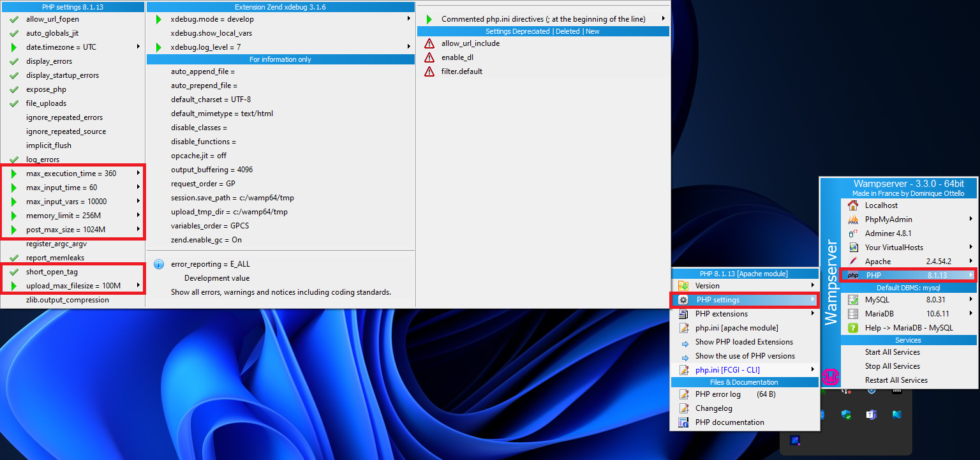Click the Your VirtualHosts globe icon
The image size is (980, 460).
853,248
